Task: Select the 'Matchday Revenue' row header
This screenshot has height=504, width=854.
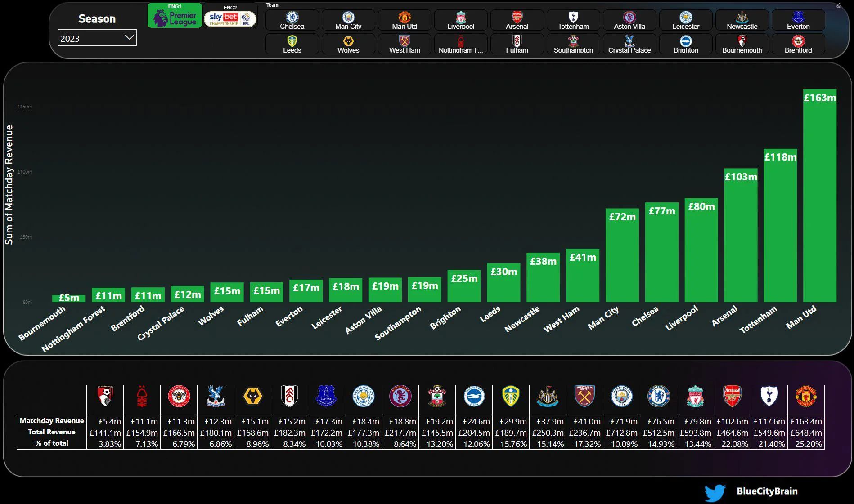Action: 52,421
